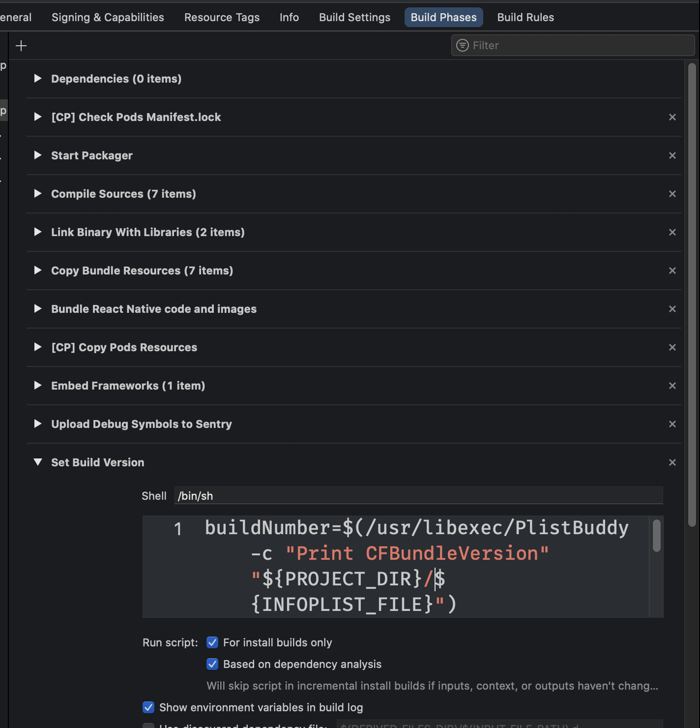This screenshot has width=700, height=728.
Task: Expand the Embed Frameworks phase
Action: pos(38,385)
